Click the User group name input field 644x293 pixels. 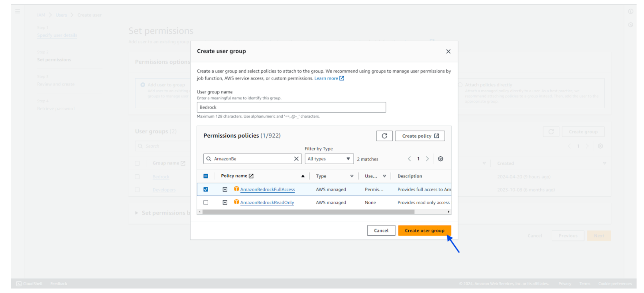click(x=291, y=107)
